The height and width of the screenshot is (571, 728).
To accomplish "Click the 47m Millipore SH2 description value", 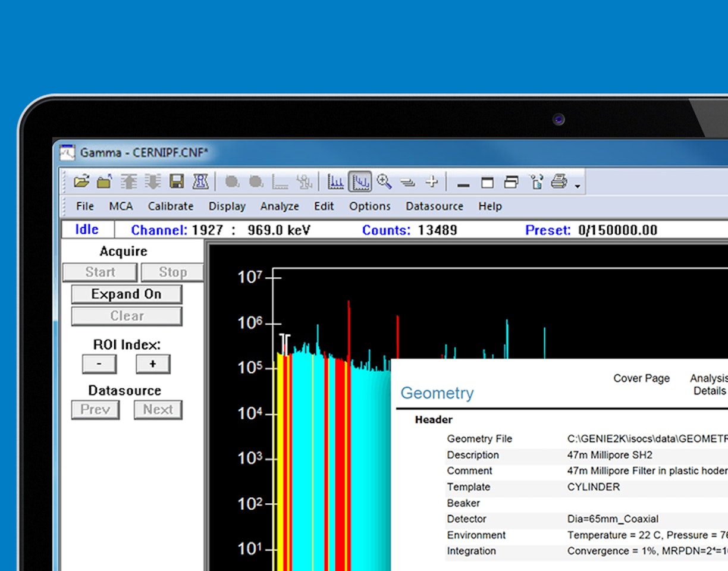I will 610,455.
